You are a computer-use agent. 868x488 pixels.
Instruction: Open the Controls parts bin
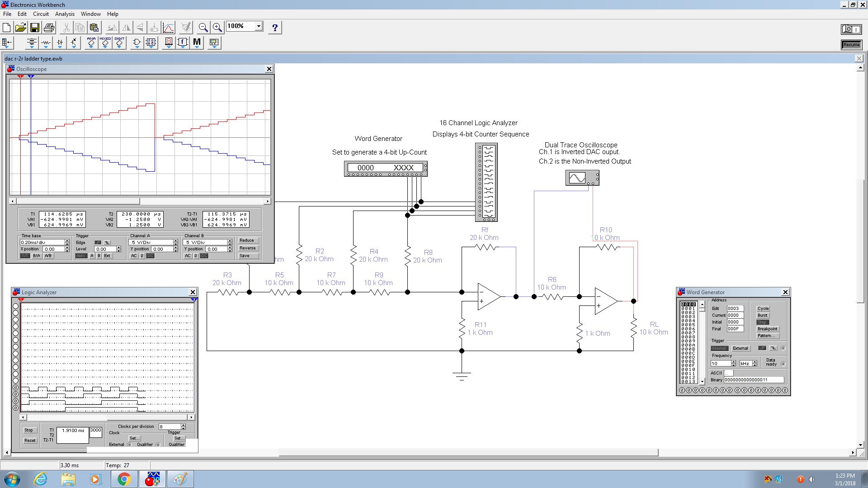pos(183,43)
